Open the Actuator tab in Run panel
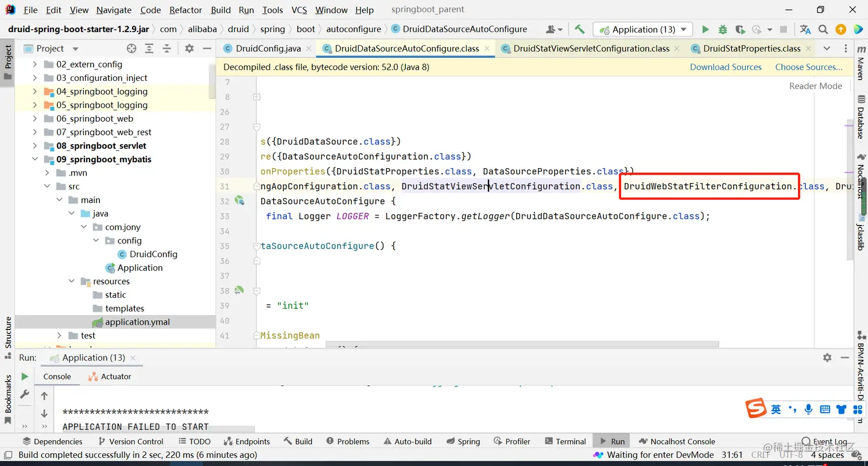This screenshot has width=868, height=466. click(110, 376)
